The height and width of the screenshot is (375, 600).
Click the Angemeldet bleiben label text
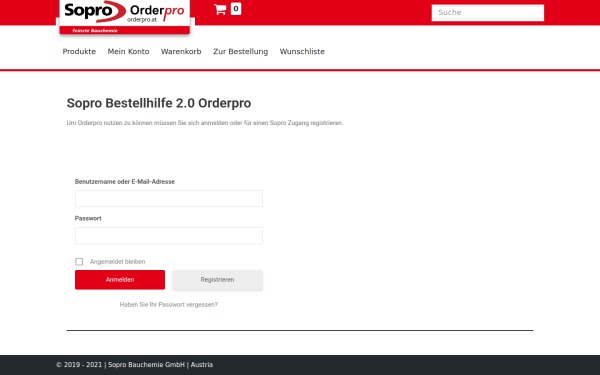[x=117, y=262]
